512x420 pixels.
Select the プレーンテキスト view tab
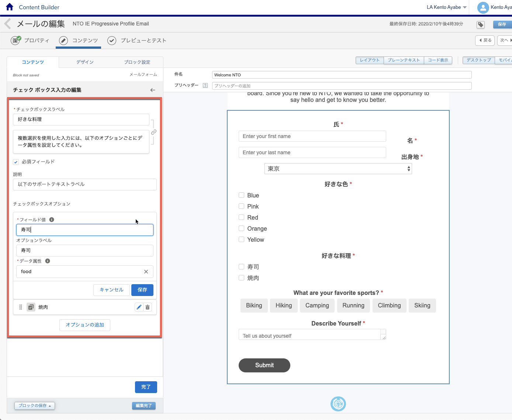[x=404, y=60]
